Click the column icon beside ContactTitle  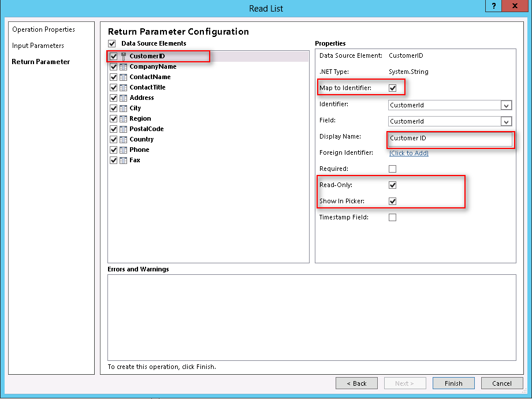pyautogui.click(x=124, y=88)
